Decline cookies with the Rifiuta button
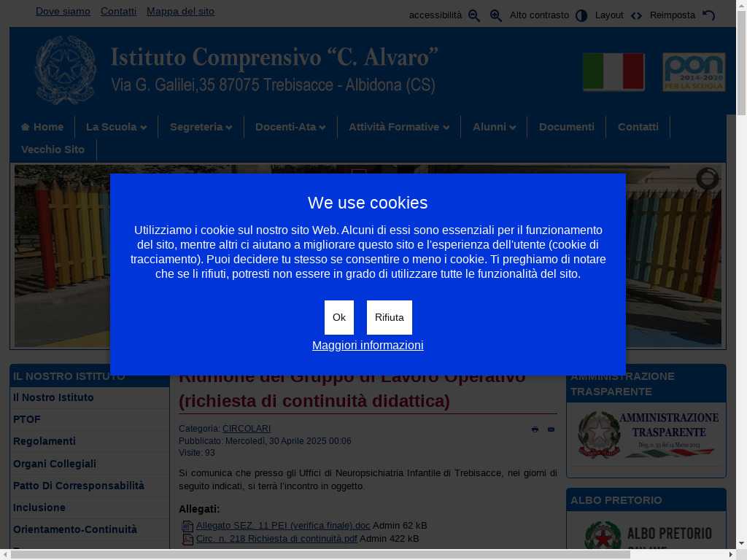The height and width of the screenshot is (560, 747). (x=390, y=318)
